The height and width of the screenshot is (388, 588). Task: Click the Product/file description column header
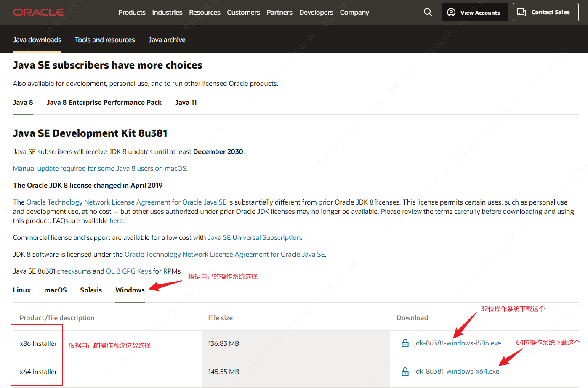tap(57, 318)
